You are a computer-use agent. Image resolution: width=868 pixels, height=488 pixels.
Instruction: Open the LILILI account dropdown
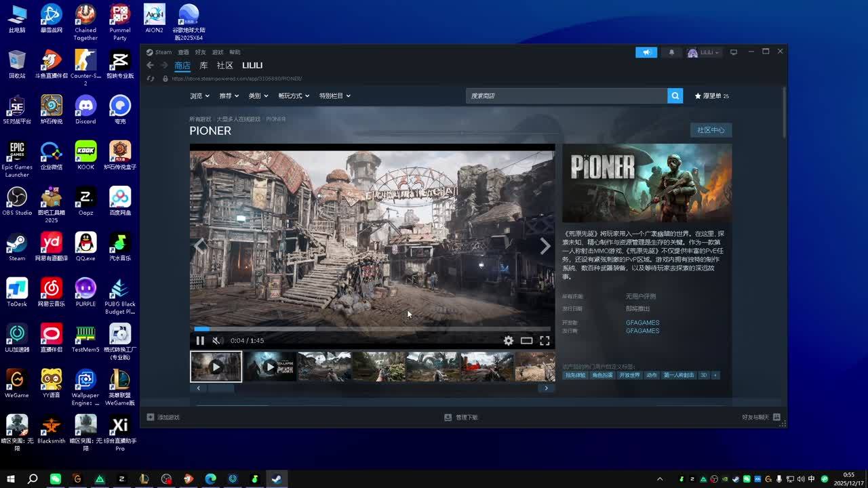pyautogui.click(x=703, y=52)
